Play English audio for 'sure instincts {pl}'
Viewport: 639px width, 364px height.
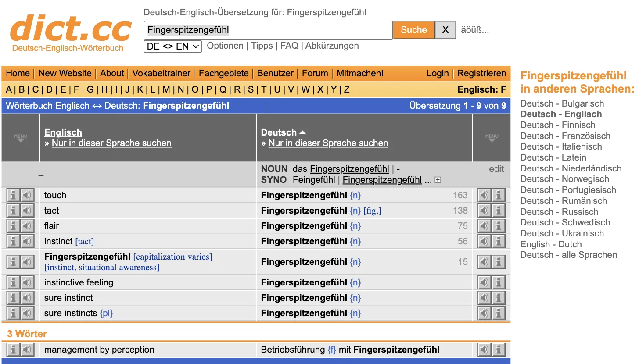pyautogui.click(x=27, y=313)
